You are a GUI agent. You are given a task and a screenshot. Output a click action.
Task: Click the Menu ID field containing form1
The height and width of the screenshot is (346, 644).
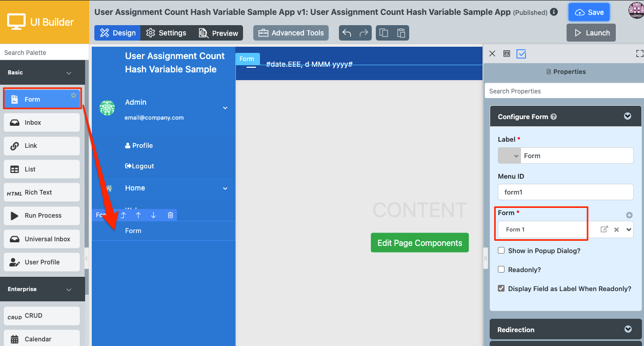566,192
